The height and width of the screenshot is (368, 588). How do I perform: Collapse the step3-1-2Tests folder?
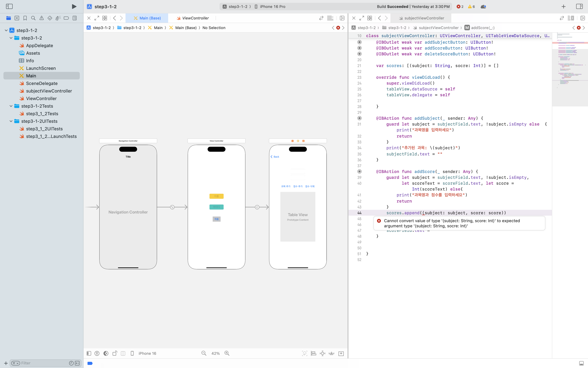[x=11, y=106]
